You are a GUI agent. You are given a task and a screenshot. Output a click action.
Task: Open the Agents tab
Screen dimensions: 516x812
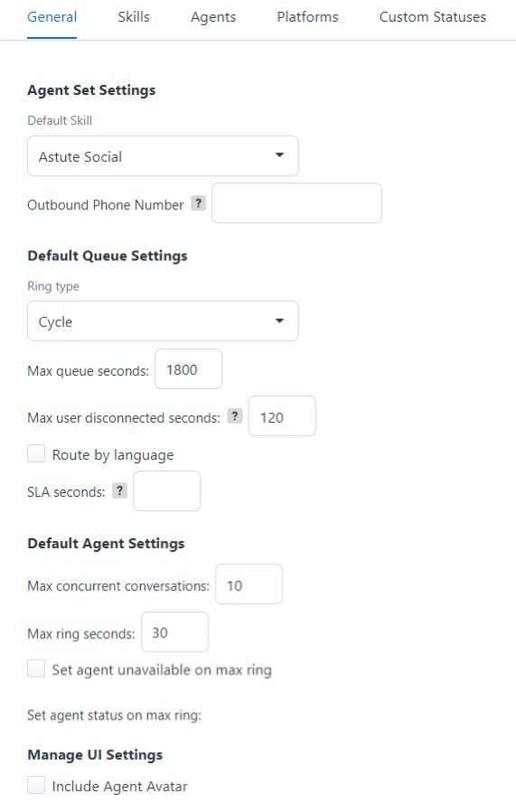pos(213,17)
